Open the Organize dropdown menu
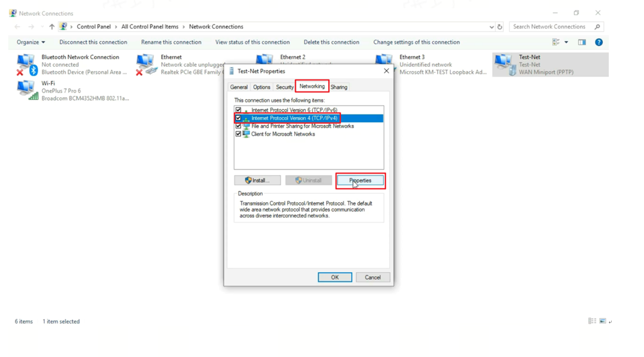The height and width of the screenshot is (357, 644). [x=31, y=42]
